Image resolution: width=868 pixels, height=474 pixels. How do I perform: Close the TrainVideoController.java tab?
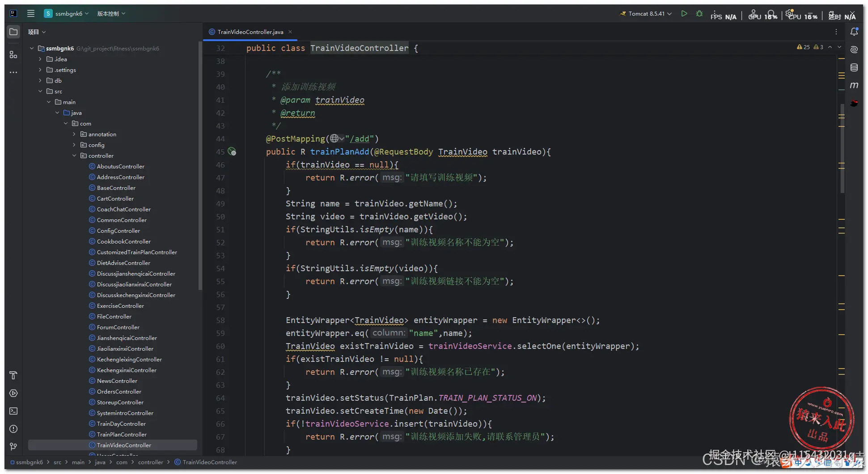[290, 32]
